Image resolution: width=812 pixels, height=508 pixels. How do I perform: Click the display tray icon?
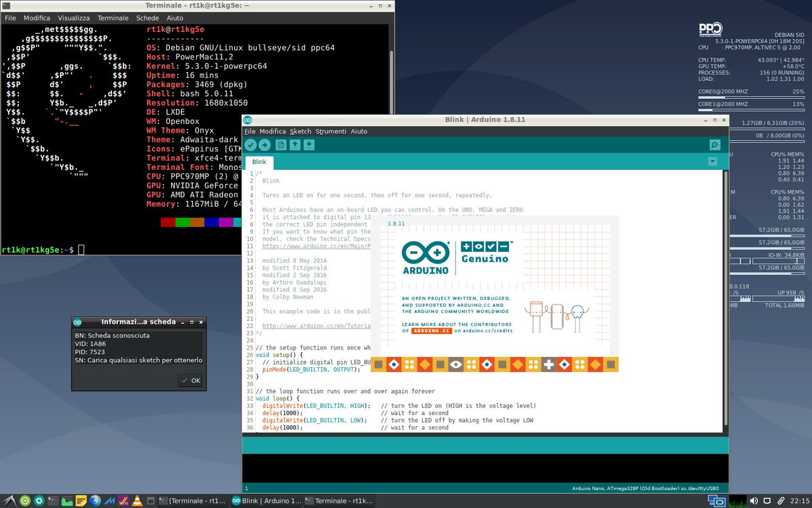767,501
